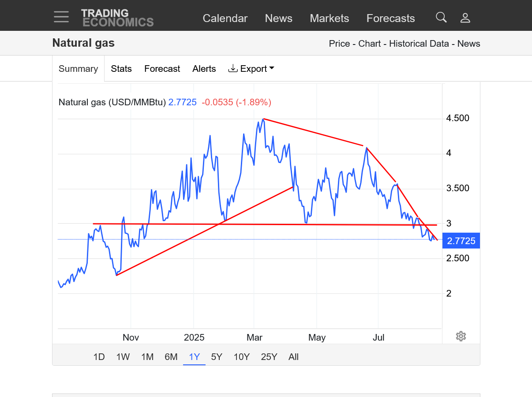Choose the 5Y time range

(217, 357)
